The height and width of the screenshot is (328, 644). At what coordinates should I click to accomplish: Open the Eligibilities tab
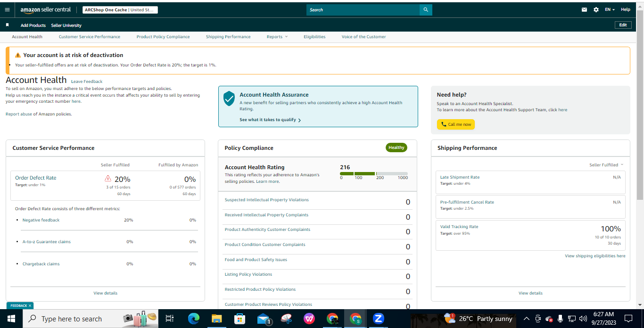click(314, 37)
